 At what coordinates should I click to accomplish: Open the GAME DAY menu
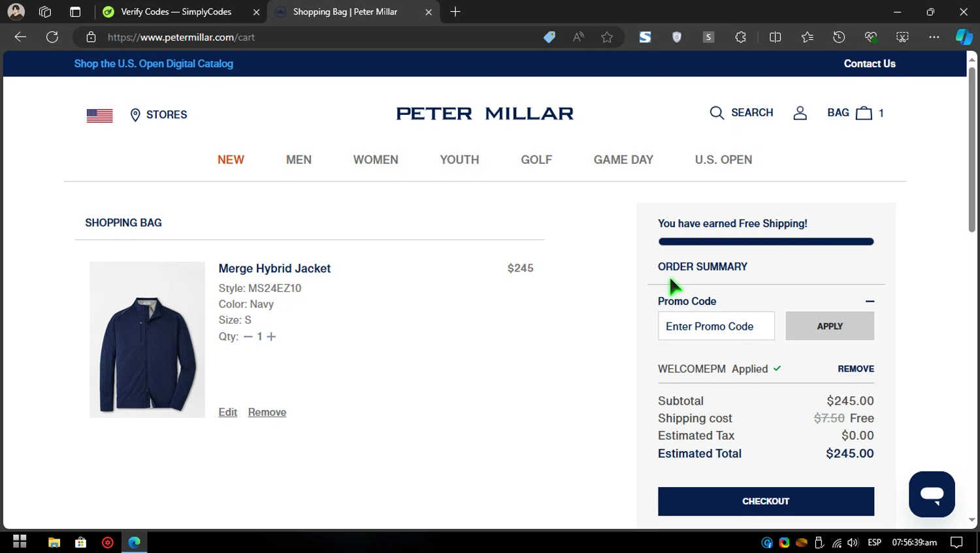tap(623, 160)
